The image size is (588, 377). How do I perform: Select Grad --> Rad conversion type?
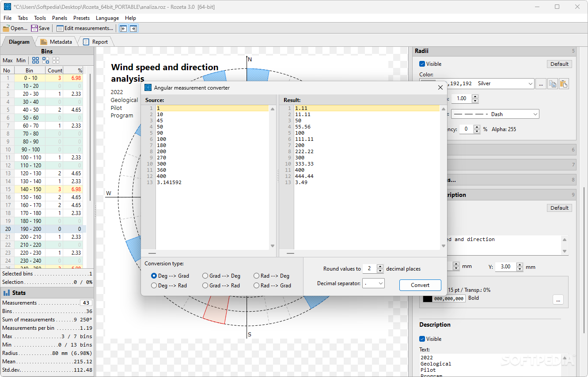point(221,286)
